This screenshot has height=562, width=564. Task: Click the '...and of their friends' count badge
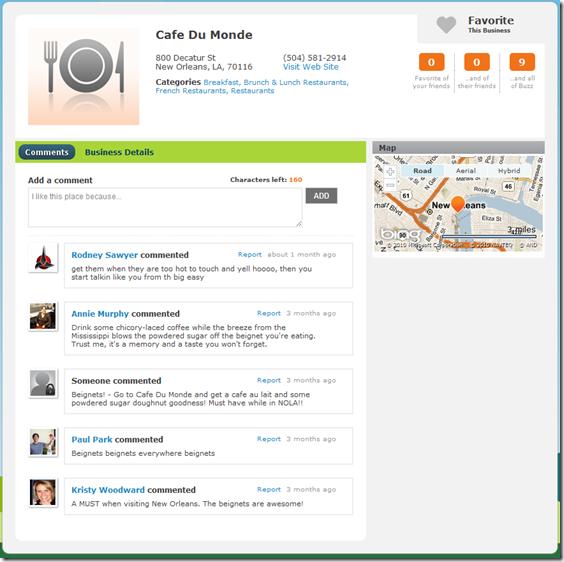[x=477, y=62]
